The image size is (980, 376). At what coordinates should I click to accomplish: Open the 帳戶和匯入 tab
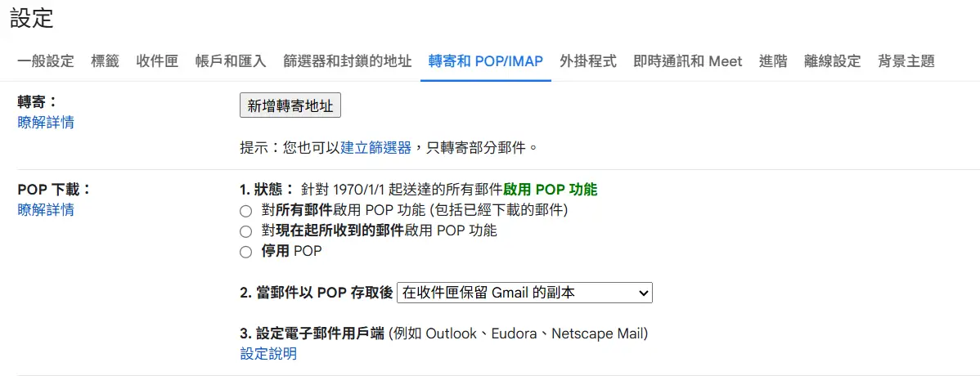click(x=231, y=61)
